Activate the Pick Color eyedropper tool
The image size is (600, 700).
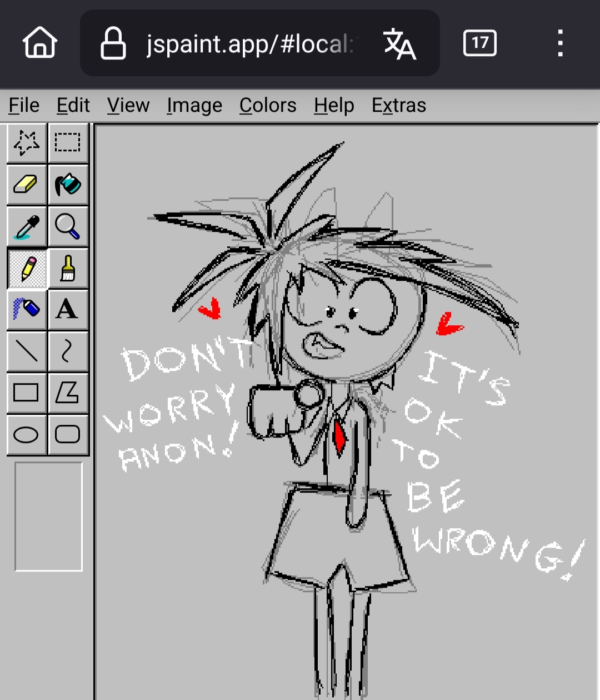coord(27,226)
